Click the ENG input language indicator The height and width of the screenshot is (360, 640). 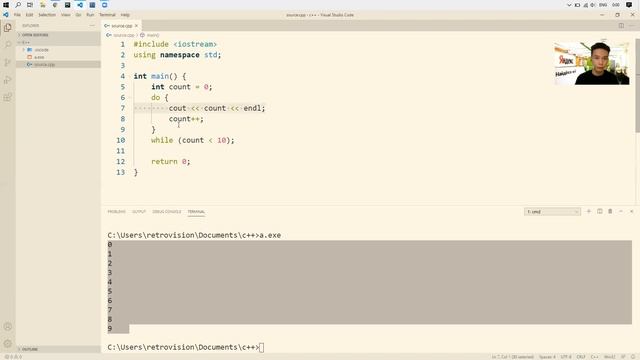point(603,5)
